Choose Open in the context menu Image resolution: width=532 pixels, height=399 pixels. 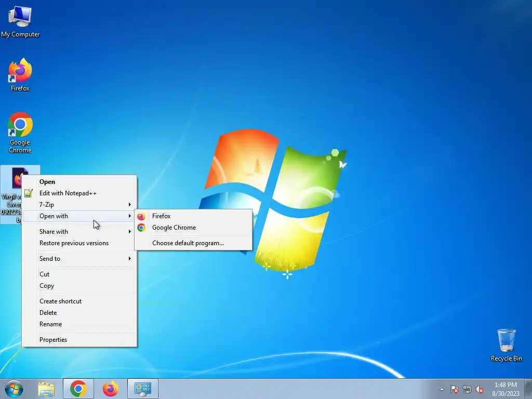coord(79,182)
